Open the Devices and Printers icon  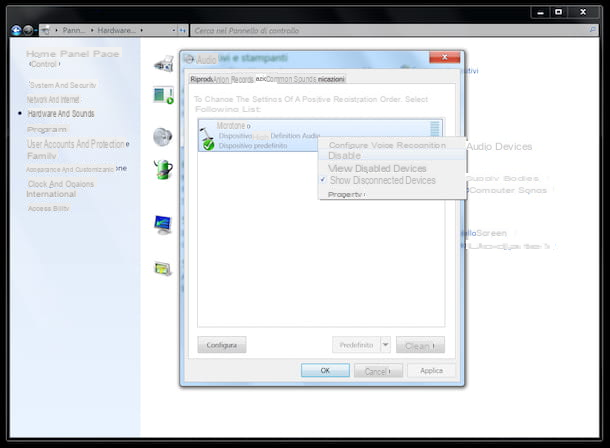pos(163,64)
